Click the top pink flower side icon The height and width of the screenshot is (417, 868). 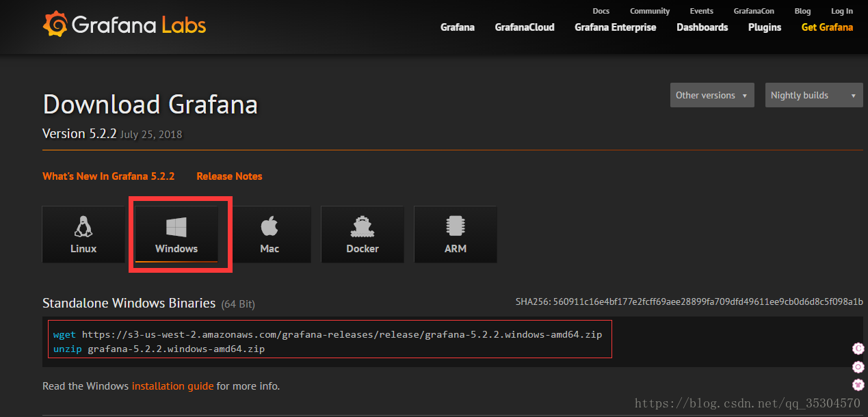tap(858, 349)
